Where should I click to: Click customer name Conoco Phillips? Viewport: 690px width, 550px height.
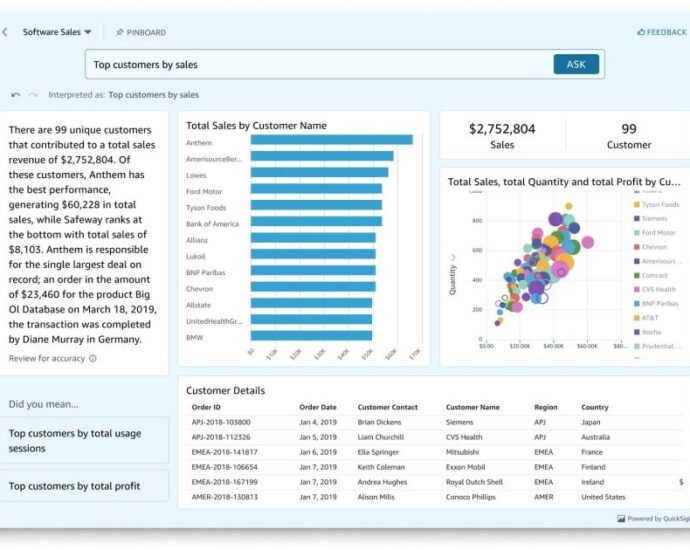tap(470, 497)
